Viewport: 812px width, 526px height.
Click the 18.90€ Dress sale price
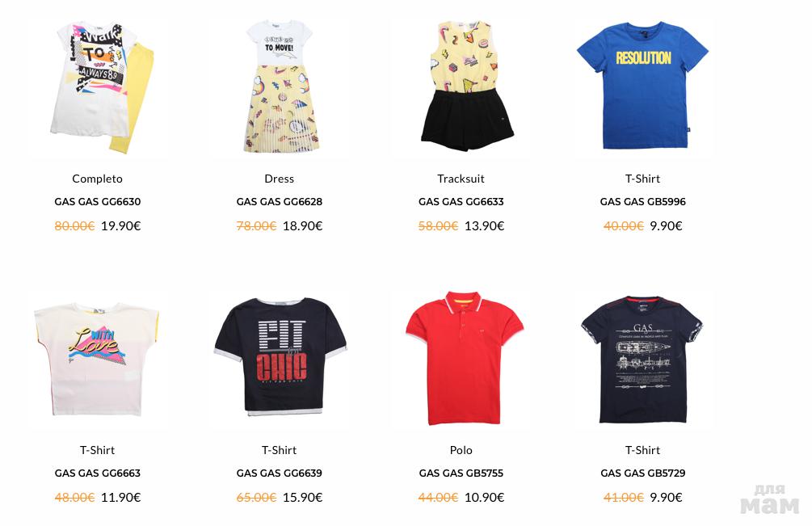302,225
